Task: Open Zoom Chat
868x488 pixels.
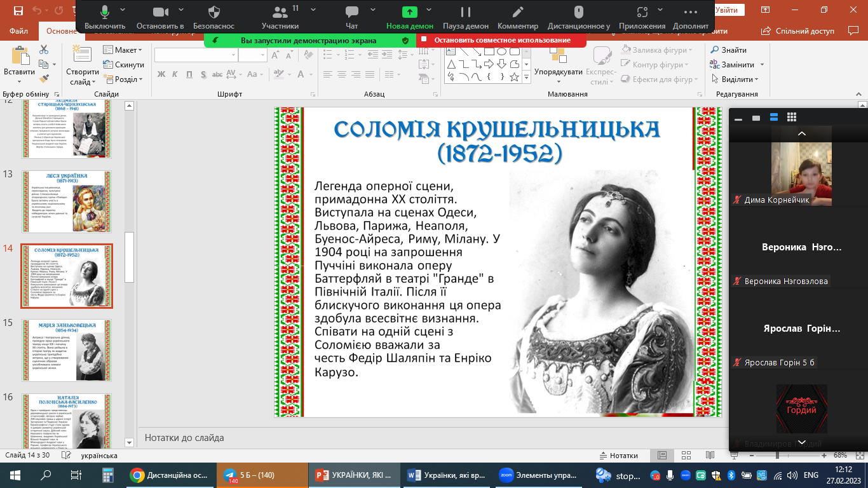Action: click(x=352, y=18)
